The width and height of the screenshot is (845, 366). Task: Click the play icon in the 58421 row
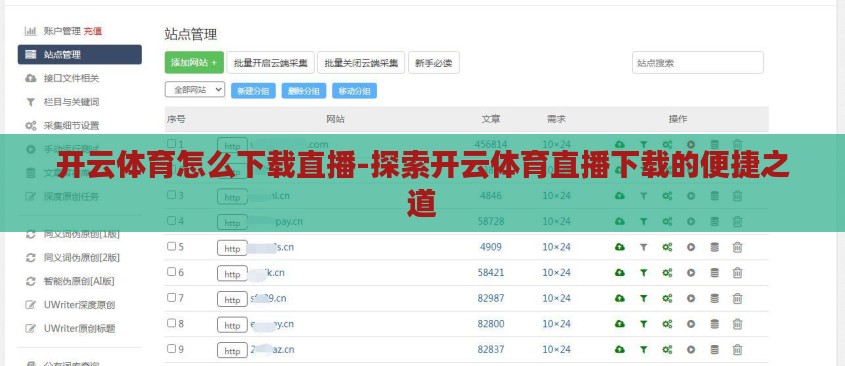[x=691, y=273]
